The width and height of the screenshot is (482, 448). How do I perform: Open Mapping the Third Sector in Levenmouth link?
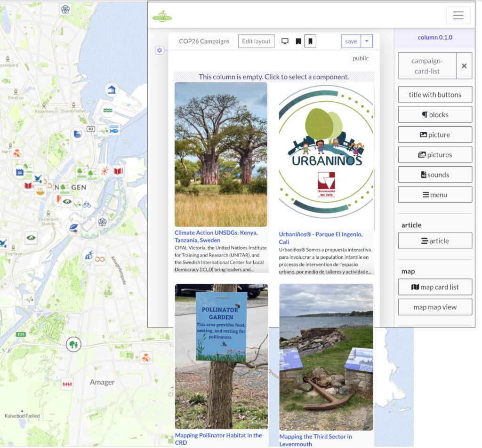(x=315, y=440)
